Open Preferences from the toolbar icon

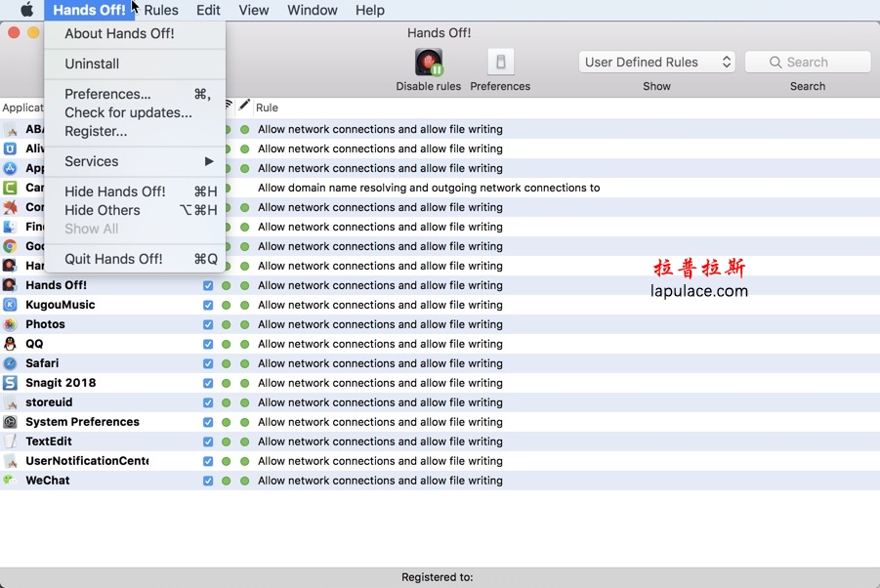point(500,63)
